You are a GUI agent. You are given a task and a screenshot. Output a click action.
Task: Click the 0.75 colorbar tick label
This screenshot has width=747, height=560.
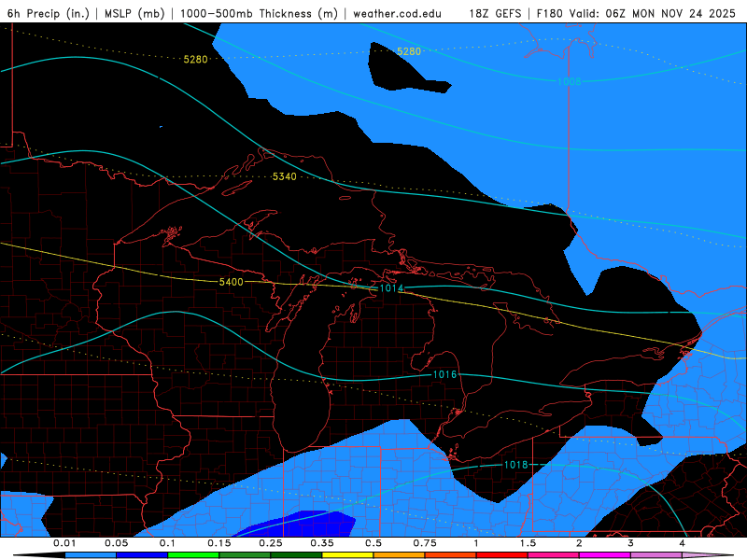coord(425,543)
